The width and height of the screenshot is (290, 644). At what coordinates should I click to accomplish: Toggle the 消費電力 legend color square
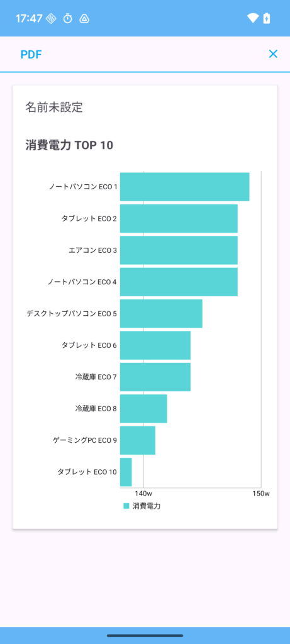(x=126, y=506)
